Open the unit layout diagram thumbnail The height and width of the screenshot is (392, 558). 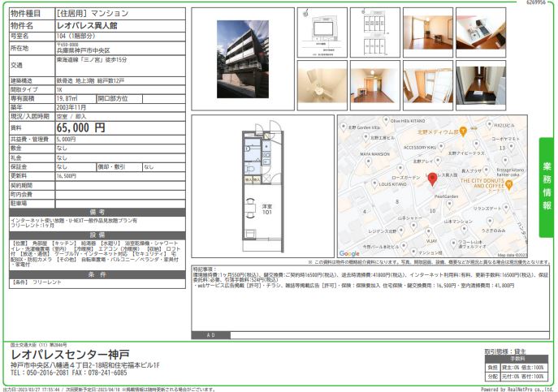pos(374,32)
